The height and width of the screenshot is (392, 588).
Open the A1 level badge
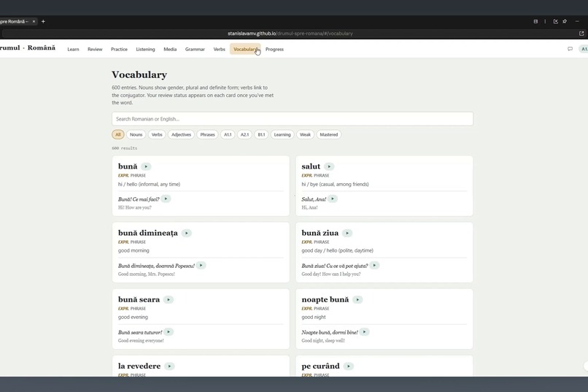click(584, 49)
